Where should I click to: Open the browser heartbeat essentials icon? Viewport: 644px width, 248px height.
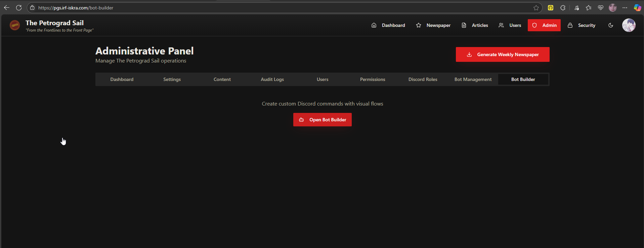click(x=601, y=8)
